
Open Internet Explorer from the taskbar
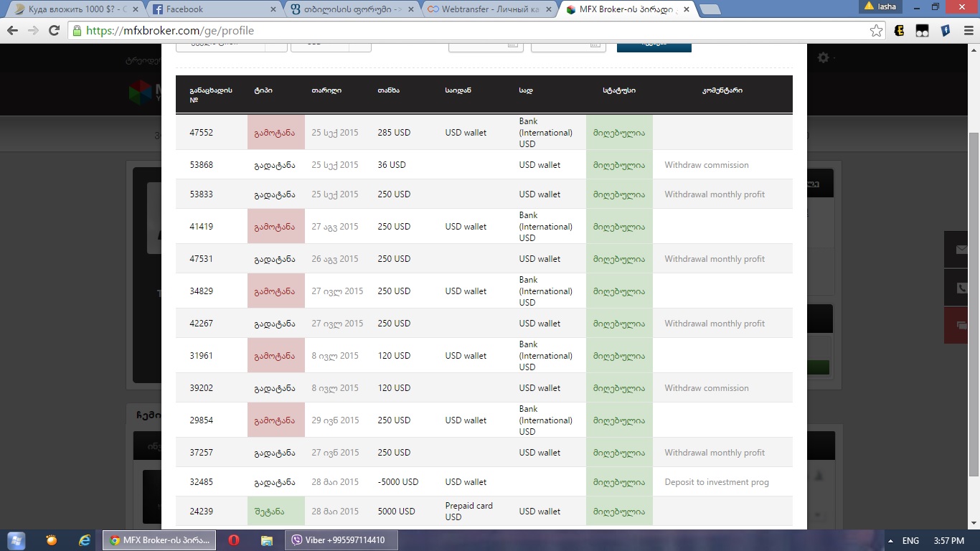(x=85, y=540)
